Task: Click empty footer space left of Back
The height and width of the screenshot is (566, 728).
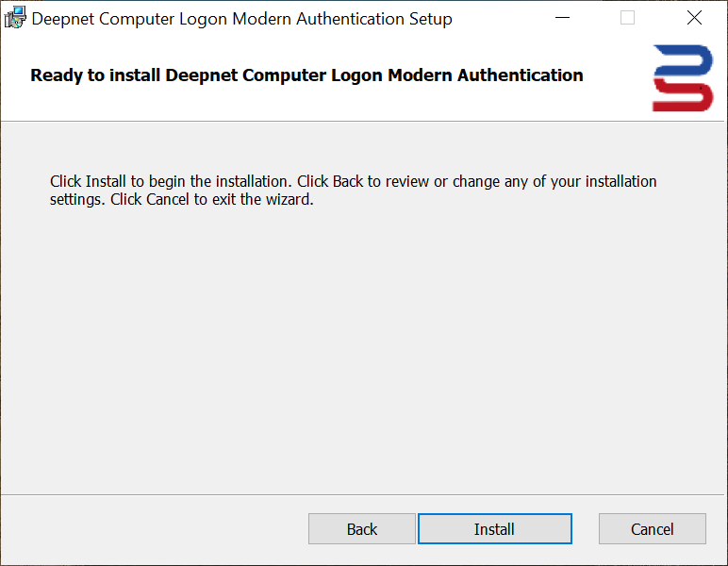Action: (x=151, y=529)
